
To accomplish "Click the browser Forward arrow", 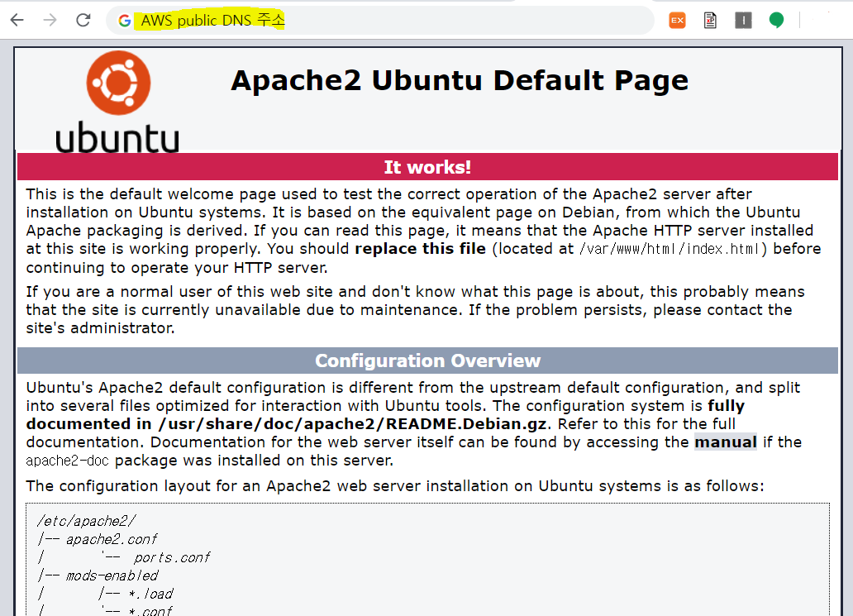I will tap(50, 21).
